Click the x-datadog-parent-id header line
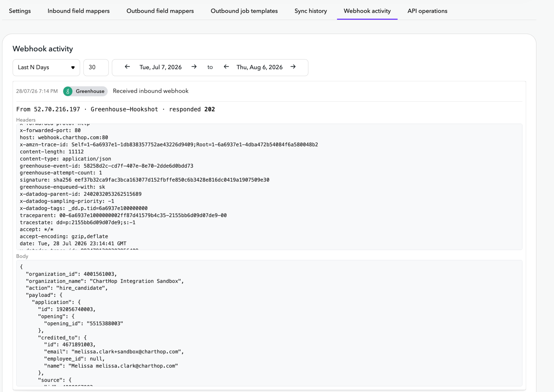The height and width of the screenshot is (392, 554). tap(81, 194)
